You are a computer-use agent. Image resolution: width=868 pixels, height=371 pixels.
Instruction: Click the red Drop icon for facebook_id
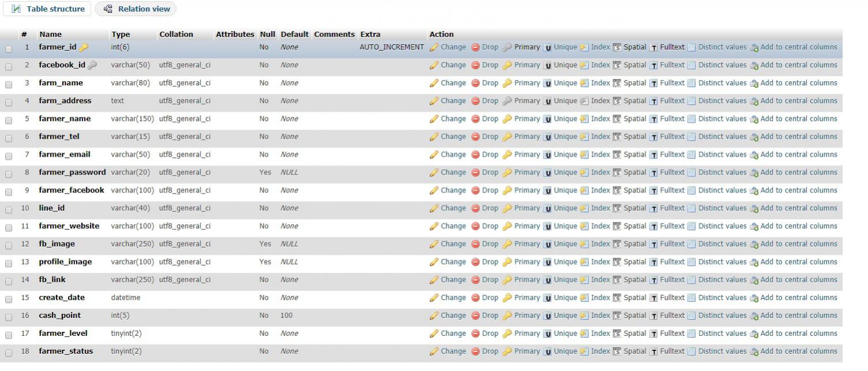coord(476,65)
